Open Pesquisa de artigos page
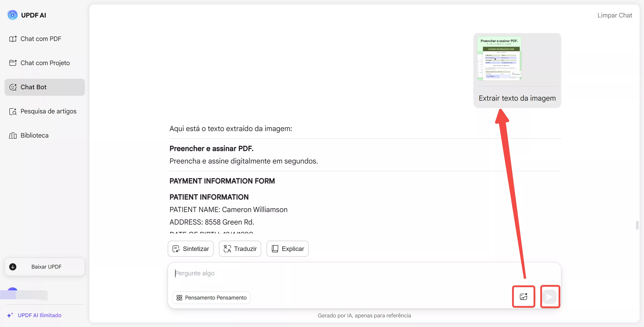The width and height of the screenshot is (644, 327). pos(48,111)
